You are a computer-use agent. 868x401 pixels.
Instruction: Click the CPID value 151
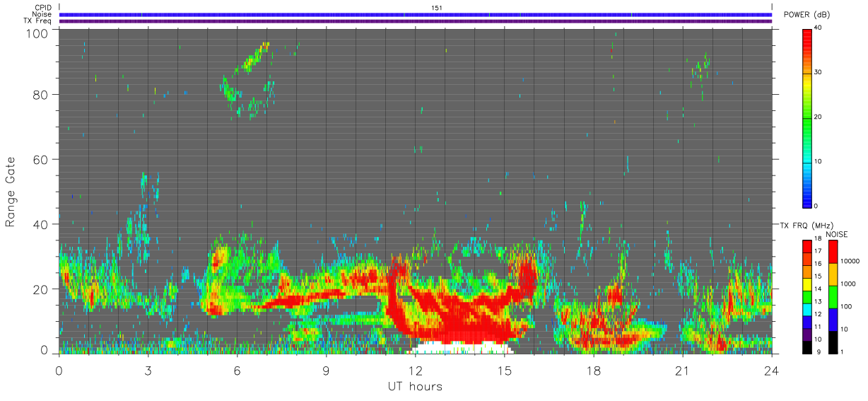[x=436, y=8]
